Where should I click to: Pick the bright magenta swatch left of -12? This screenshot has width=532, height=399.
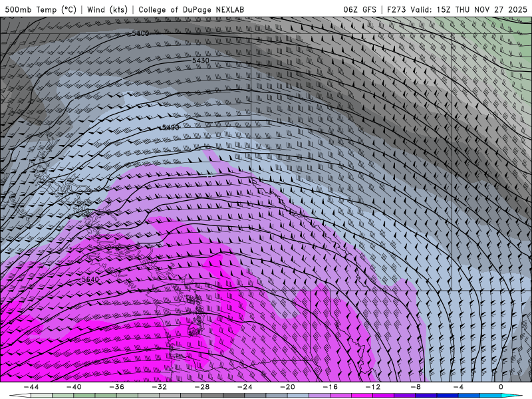point(362,396)
